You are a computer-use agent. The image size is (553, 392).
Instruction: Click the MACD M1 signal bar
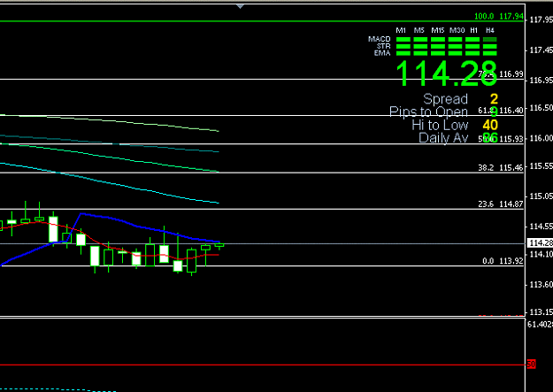pyautogui.click(x=403, y=40)
